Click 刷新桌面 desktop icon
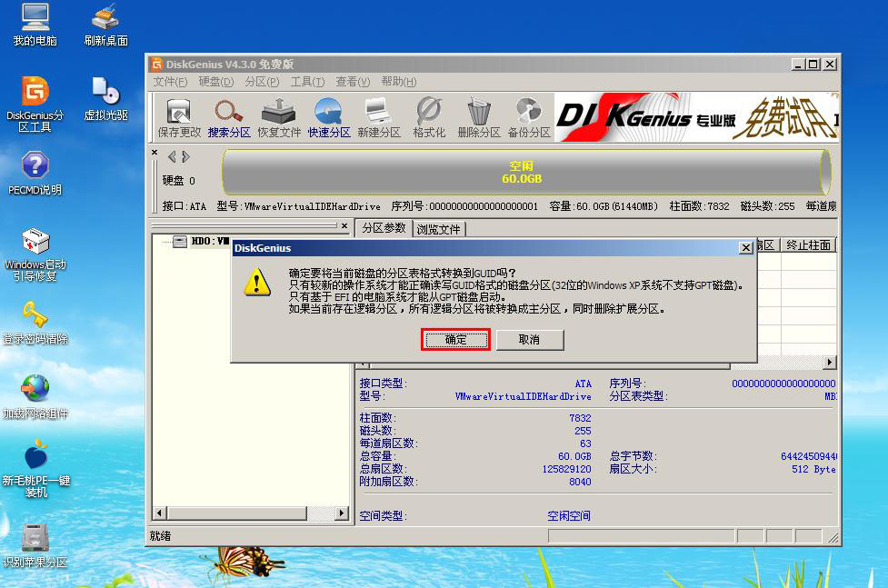The width and height of the screenshot is (888, 588). [106, 25]
